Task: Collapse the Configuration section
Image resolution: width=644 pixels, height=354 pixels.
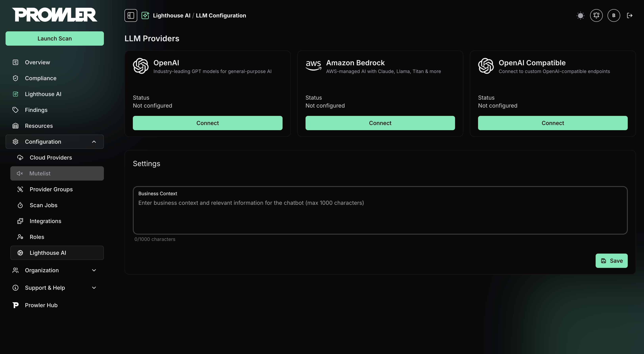Action: (x=94, y=142)
